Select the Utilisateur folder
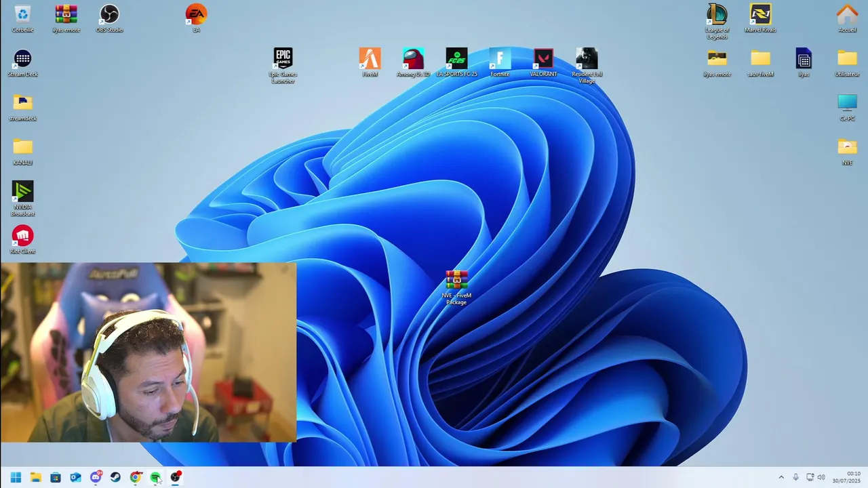Screen dimensions: 868x488 [847, 62]
